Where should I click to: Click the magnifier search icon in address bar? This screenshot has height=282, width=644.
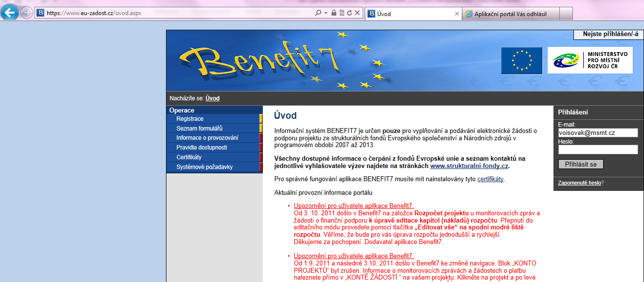318,13
